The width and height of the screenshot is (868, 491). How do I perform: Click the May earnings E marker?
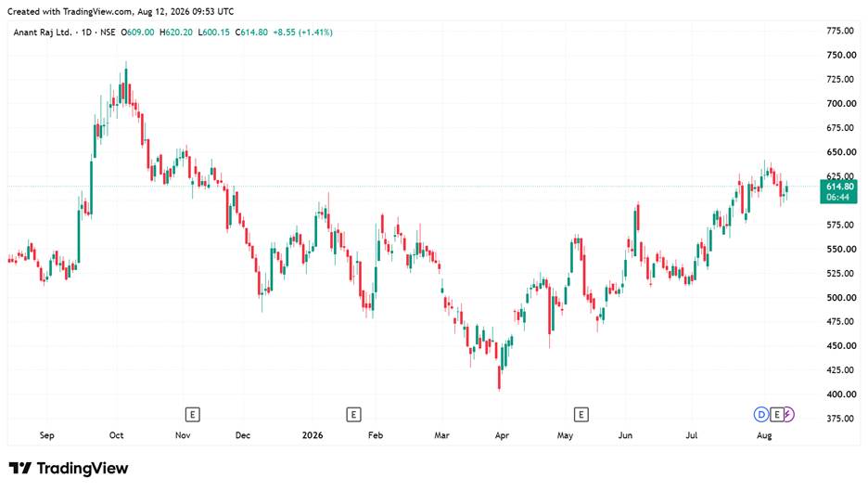(581, 415)
